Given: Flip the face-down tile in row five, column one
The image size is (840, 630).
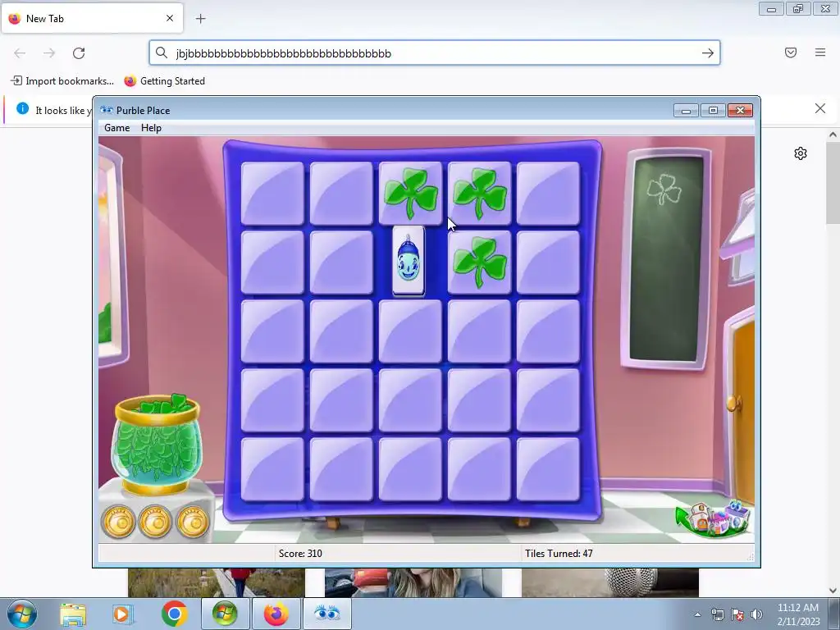Looking at the screenshot, I should [x=272, y=469].
